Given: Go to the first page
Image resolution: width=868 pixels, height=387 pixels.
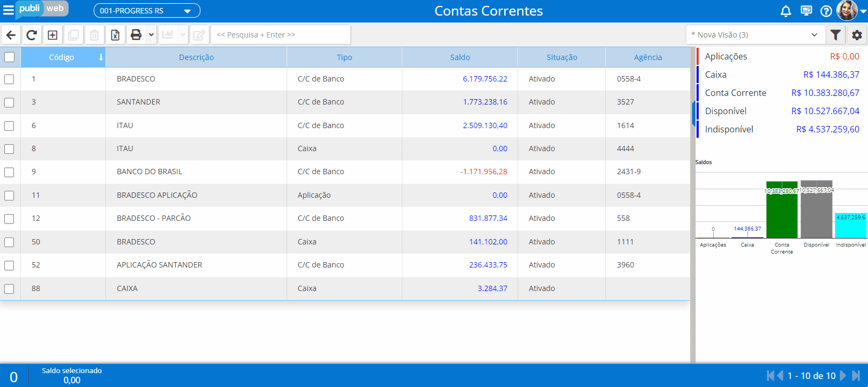Looking at the screenshot, I should (770, 376).
